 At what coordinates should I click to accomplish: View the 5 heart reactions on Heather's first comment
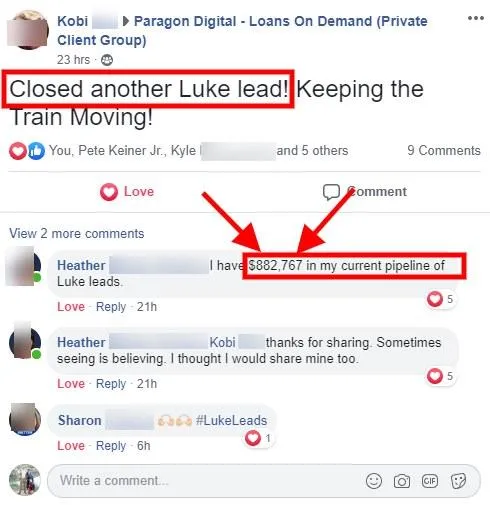point(441,299)
